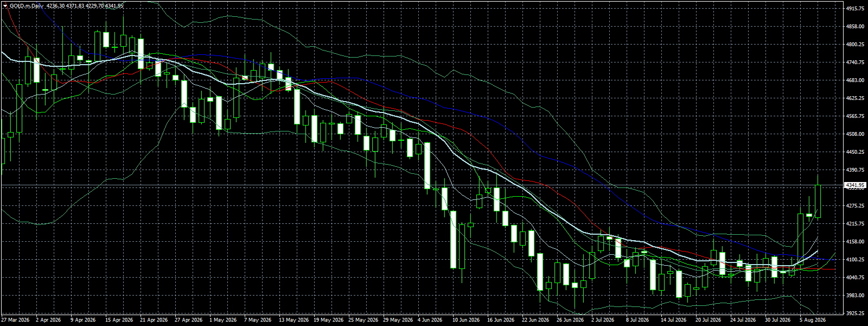868x326 pixels.
Task: Click the 4915.75 price axis label
Action: 855,9
